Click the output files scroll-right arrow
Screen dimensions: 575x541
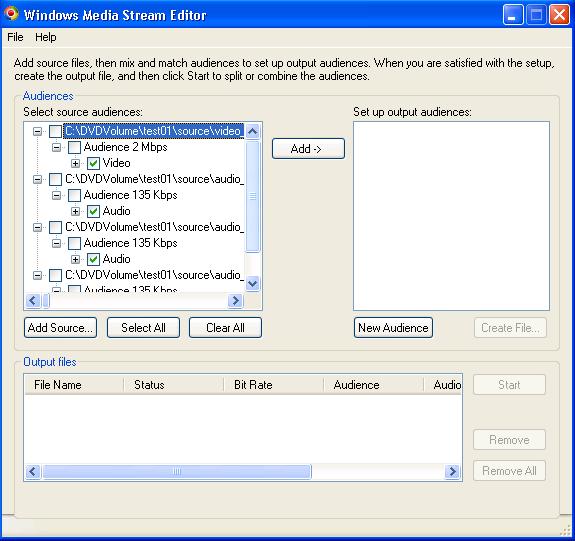[452, 471]
